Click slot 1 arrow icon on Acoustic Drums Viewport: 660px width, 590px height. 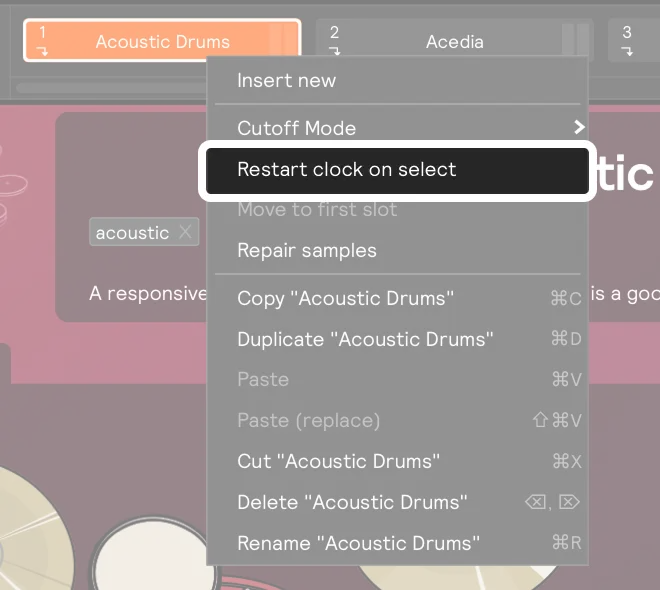(43, 51)
